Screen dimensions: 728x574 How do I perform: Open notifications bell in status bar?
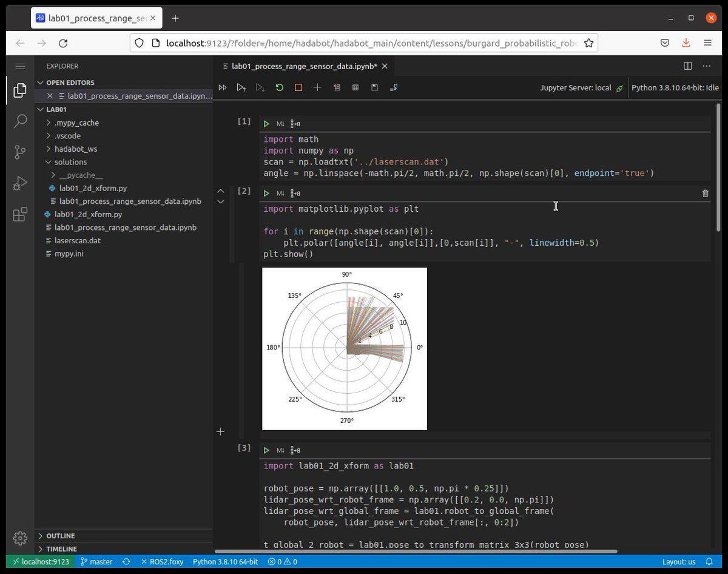709,562
